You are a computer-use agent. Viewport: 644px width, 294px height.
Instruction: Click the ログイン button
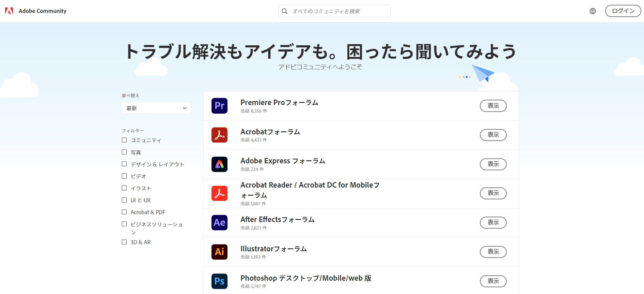point(623,11)
